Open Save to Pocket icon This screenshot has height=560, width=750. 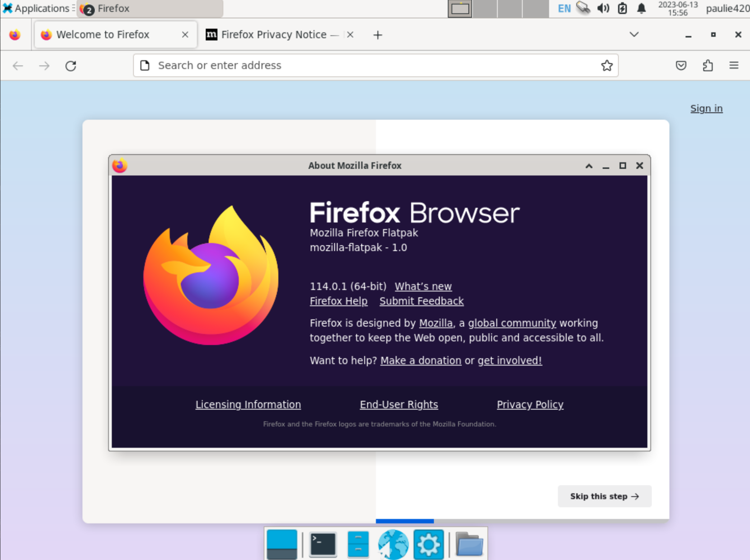click(681, 66)
